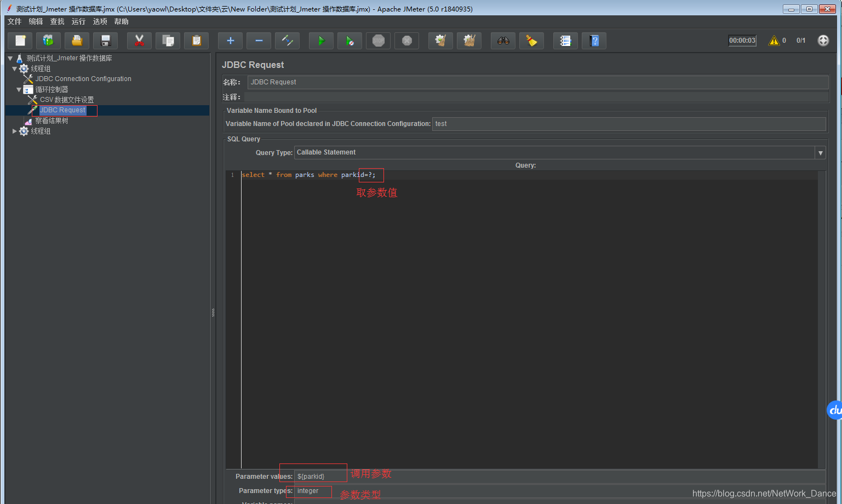Open the 文件 menu

pyautogui.click(x=15, y=21)
